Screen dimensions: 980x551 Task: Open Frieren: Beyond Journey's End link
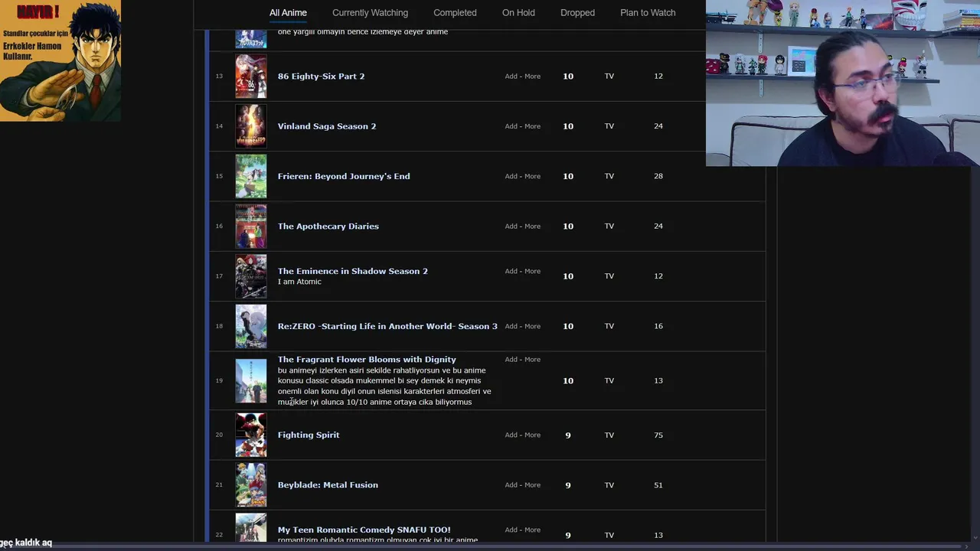click(x=344, y=176)
